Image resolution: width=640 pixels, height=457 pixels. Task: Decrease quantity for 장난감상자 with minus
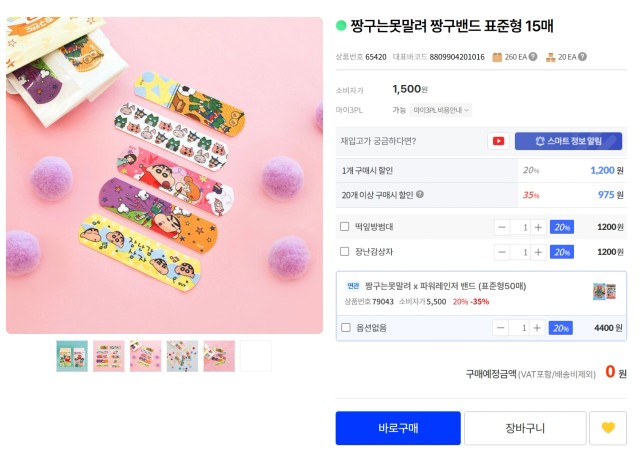pos(502,252)
